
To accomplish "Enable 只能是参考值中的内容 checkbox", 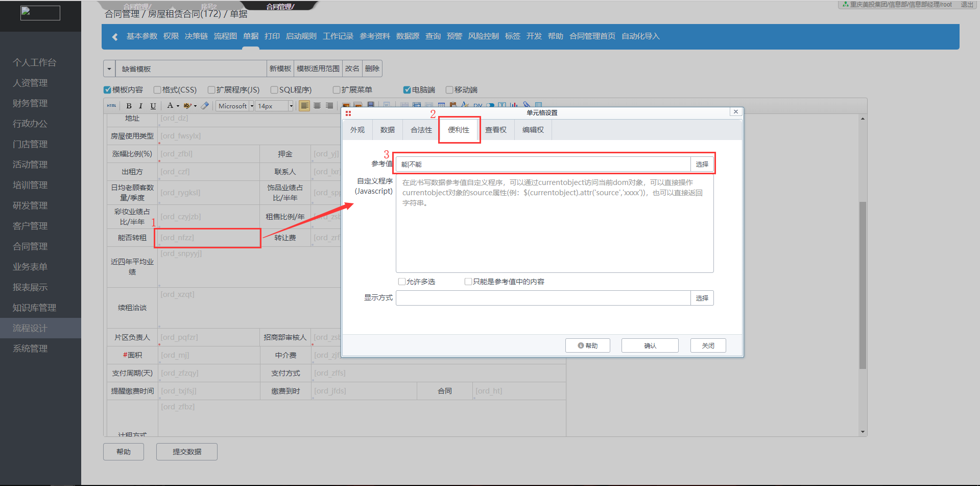I will (468, 282).
